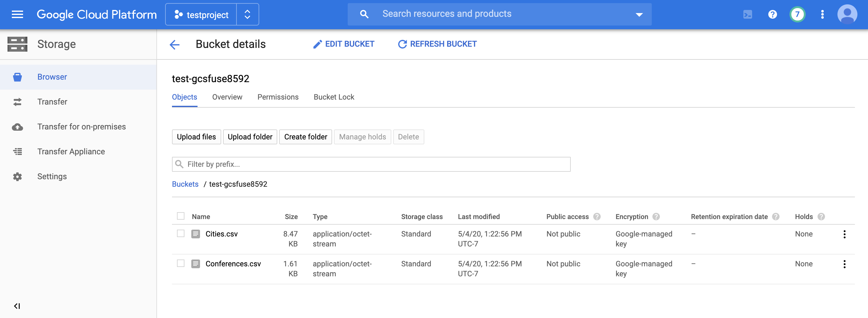
Task: Check the Conferences.csv row checkbox
Action: tap(181, 264)
